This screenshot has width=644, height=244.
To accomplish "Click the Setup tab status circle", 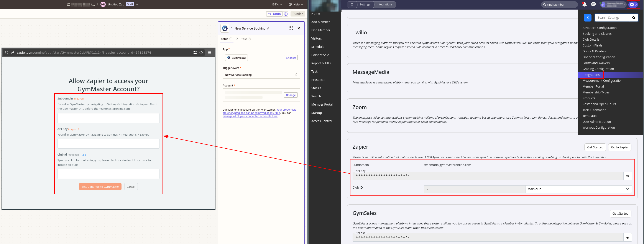I will pos(231,39).
